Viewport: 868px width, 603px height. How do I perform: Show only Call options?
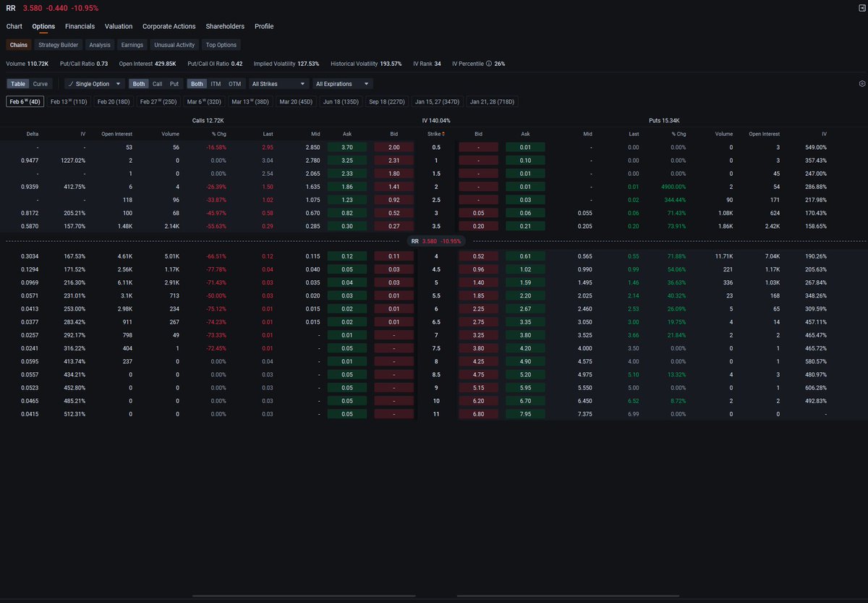coord(157,84)
